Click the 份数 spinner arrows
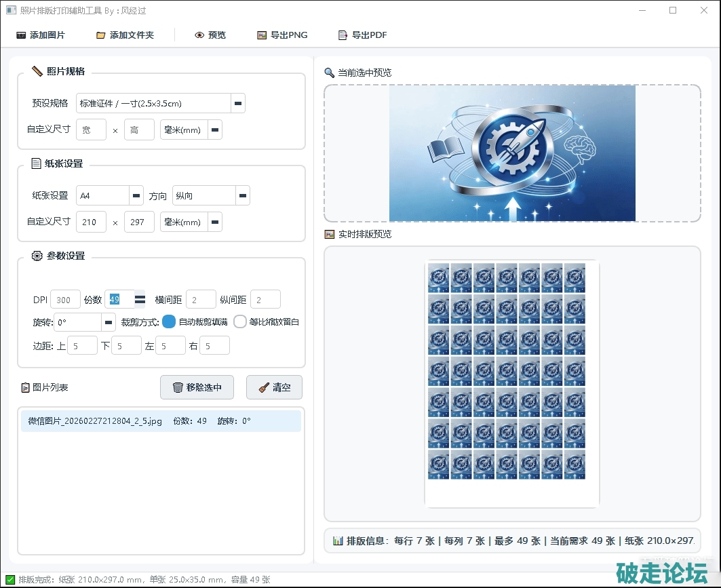Screen dimensions: 721x588 coord(140,299)
